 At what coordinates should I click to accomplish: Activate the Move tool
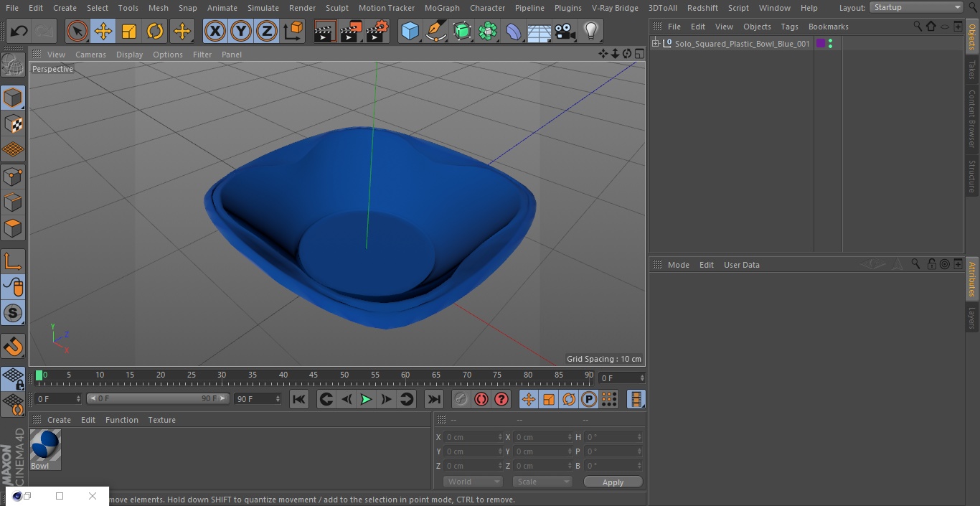coord(103,31)
